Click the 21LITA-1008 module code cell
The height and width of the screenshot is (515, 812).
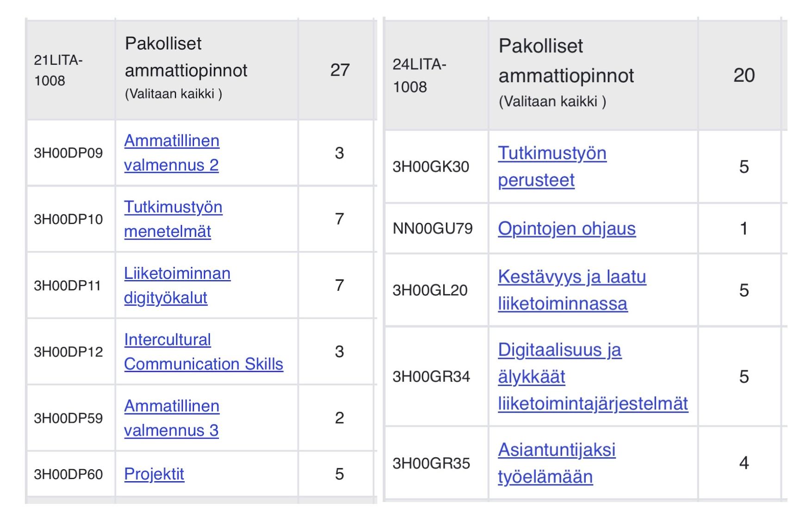tap(58, 70)
